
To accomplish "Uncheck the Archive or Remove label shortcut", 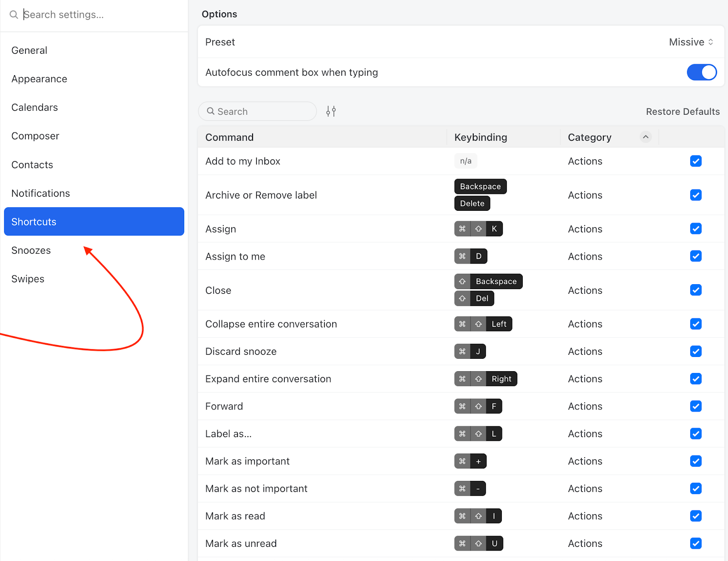I will point(696,195).
